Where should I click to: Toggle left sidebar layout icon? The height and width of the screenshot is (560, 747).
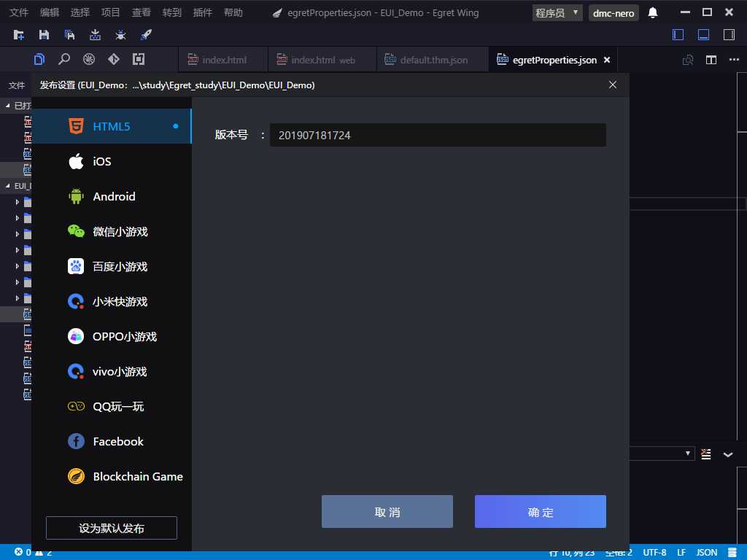[x=678, y=35]
